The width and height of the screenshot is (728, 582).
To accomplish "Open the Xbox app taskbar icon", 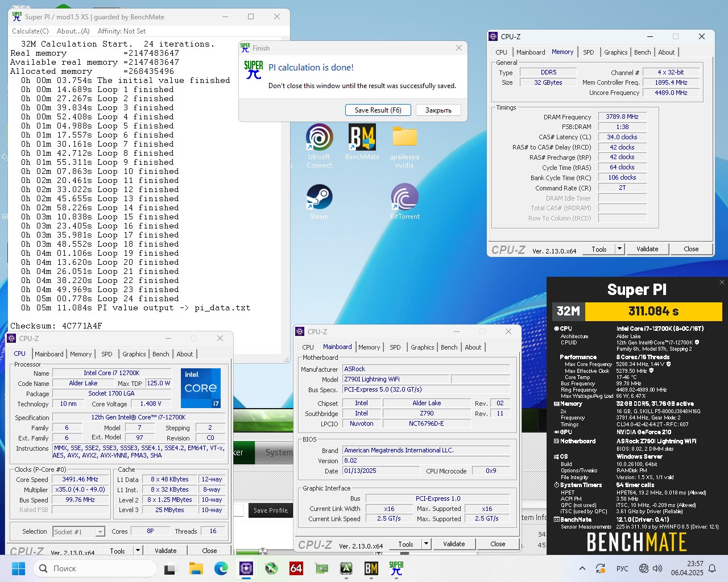I will point(271,568).
